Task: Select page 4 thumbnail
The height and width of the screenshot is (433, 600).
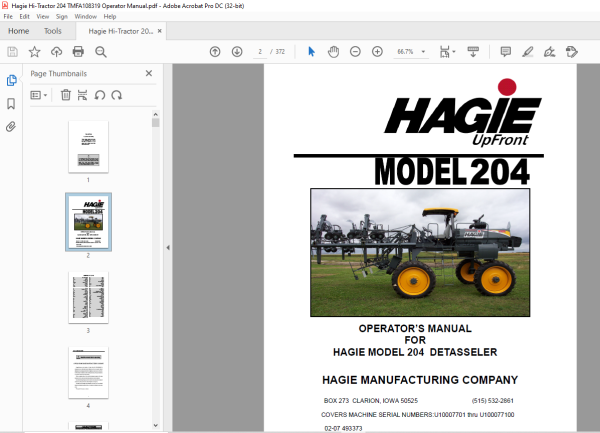Action: [x=88, y=373]
